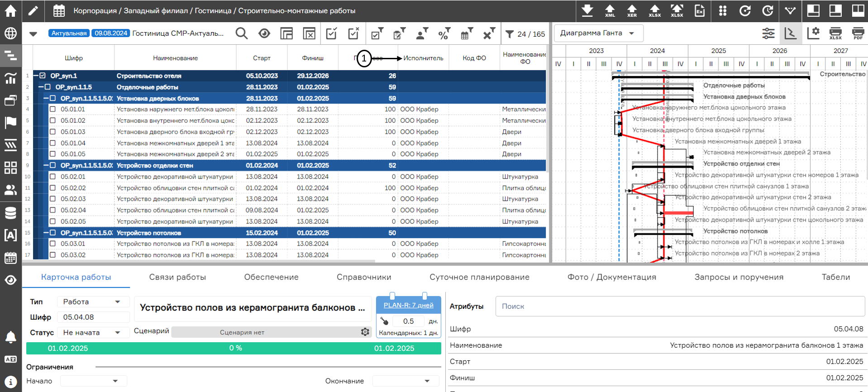Open Gantt sliders settings icon
This screenshot has height=392, width=868.
(x=768, y=33)
